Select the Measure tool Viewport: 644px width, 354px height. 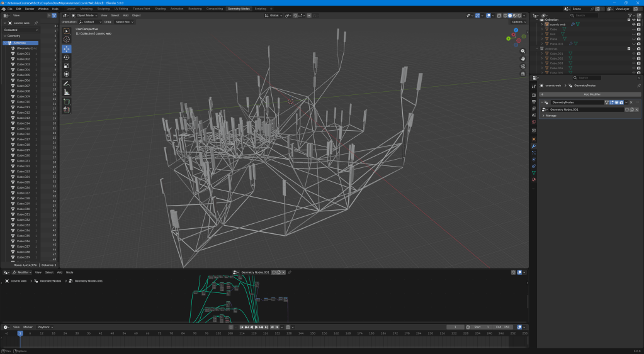click(67, 92)
